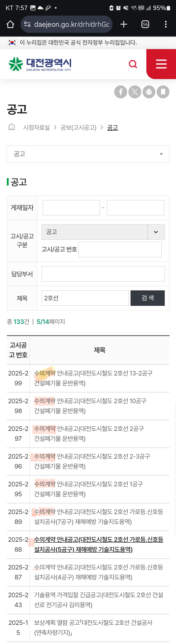Click the print page icon

149,92
